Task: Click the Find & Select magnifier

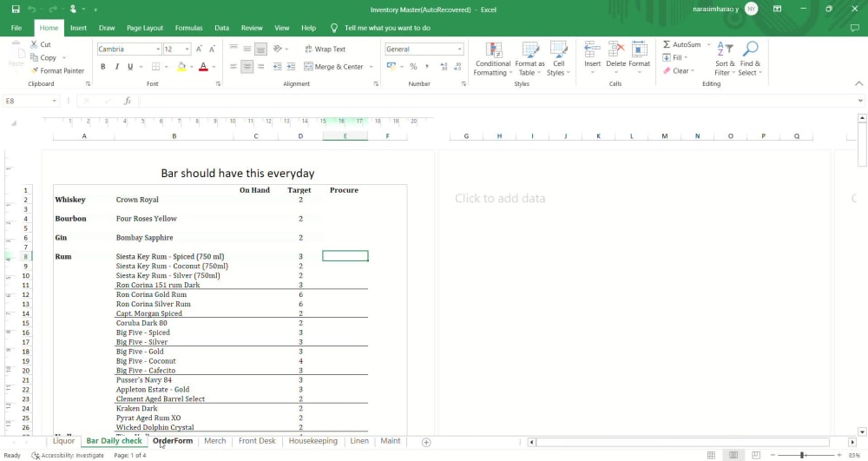Action: point(750,49)
